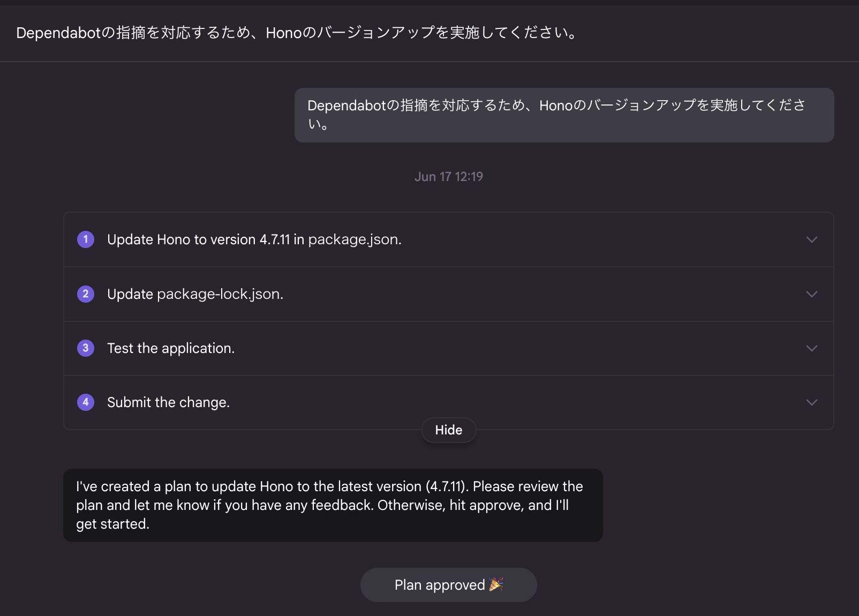859x616 pixels.
Task: Click the user's Dependabot message bubble
Action: (x=563, y=115)
